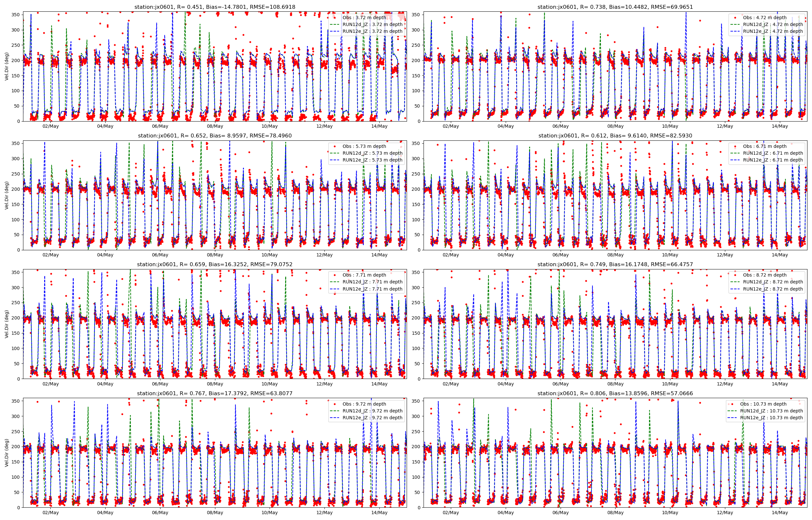812x520 pixels.
Task: Click the 'RUN12d_JZ : 10.73 m depth' legend entry
Action: (771, 411)
